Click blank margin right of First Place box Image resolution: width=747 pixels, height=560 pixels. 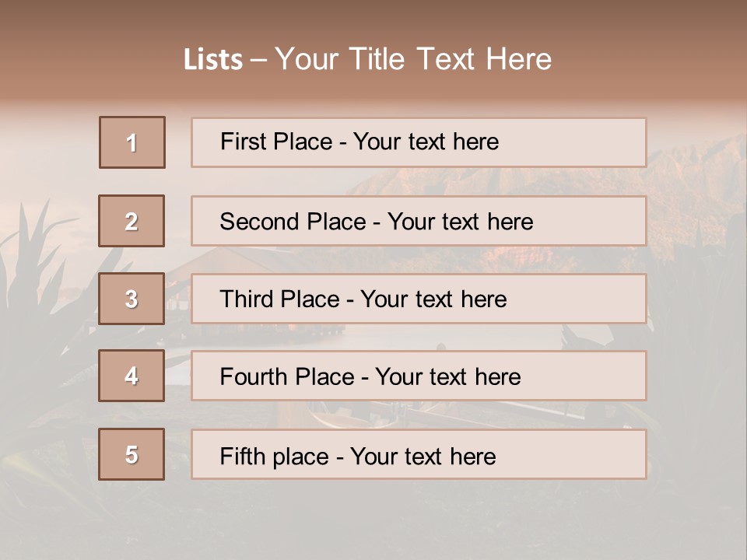click(696, 142)
